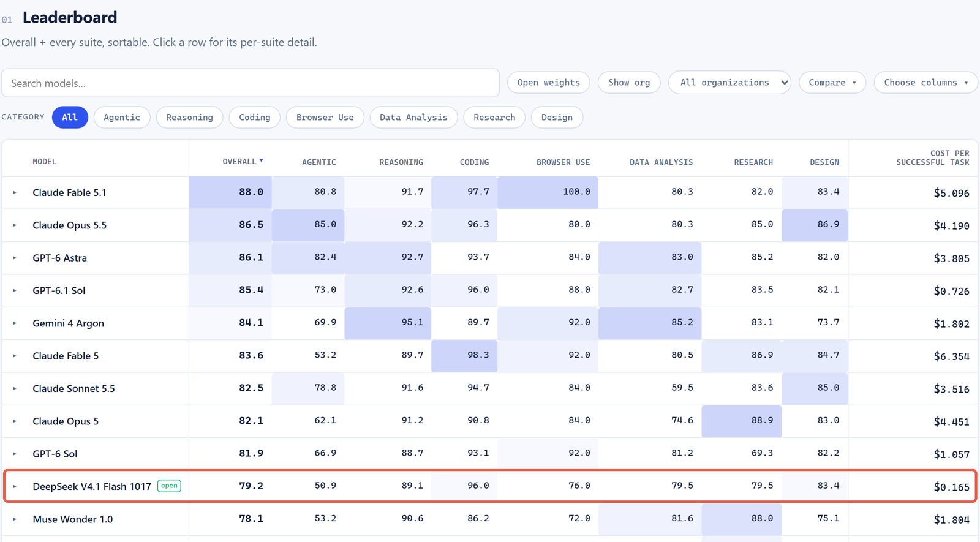
Task: Click the Search models input field
Action: (251, 83)
